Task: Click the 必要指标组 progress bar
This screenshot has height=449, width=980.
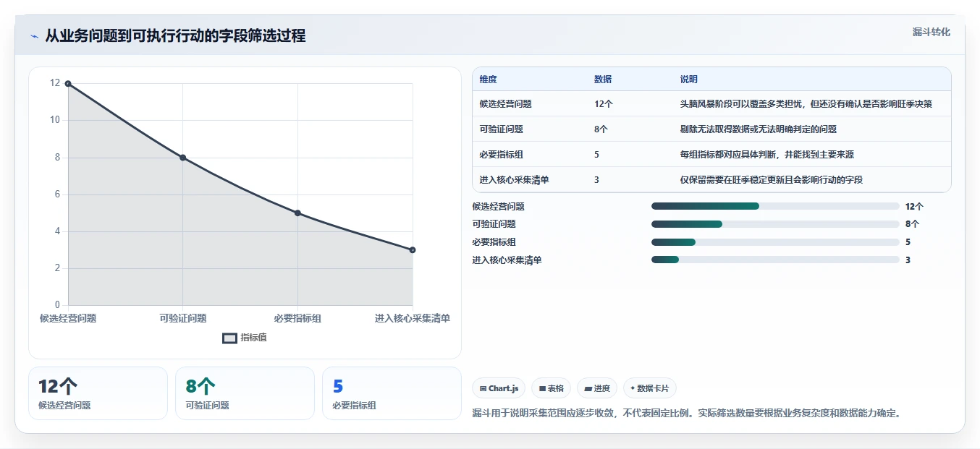Action: pos(775,242)
